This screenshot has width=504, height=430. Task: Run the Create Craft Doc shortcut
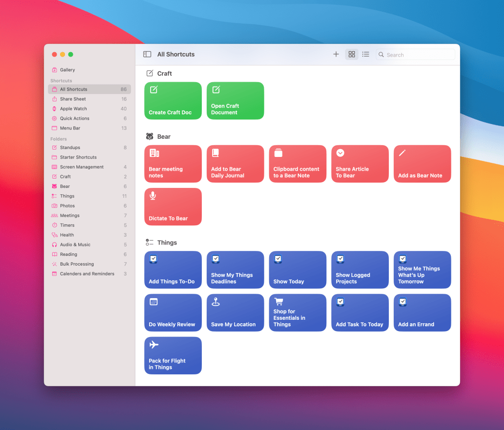pos(173,101)
